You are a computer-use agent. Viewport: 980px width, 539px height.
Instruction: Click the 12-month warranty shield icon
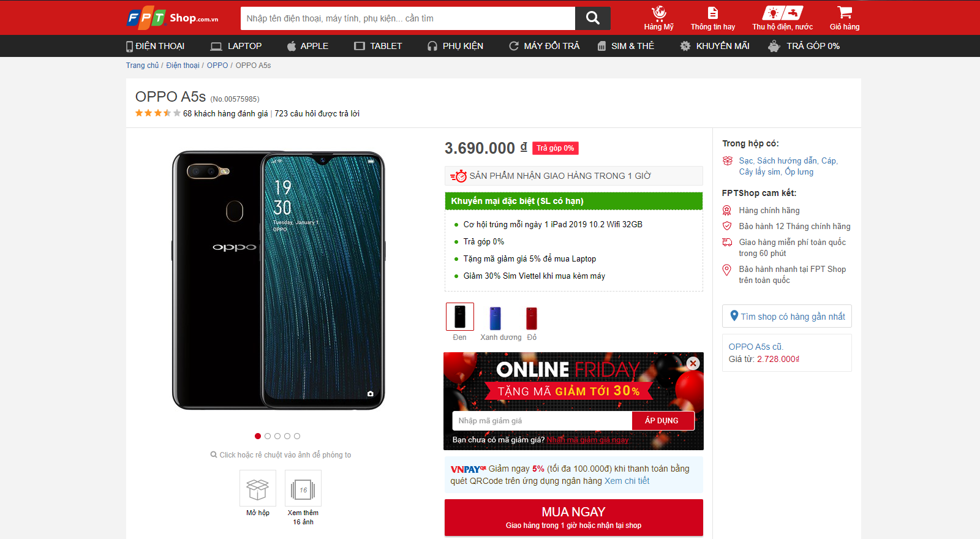pyautogui.click(x=727, y=226)
